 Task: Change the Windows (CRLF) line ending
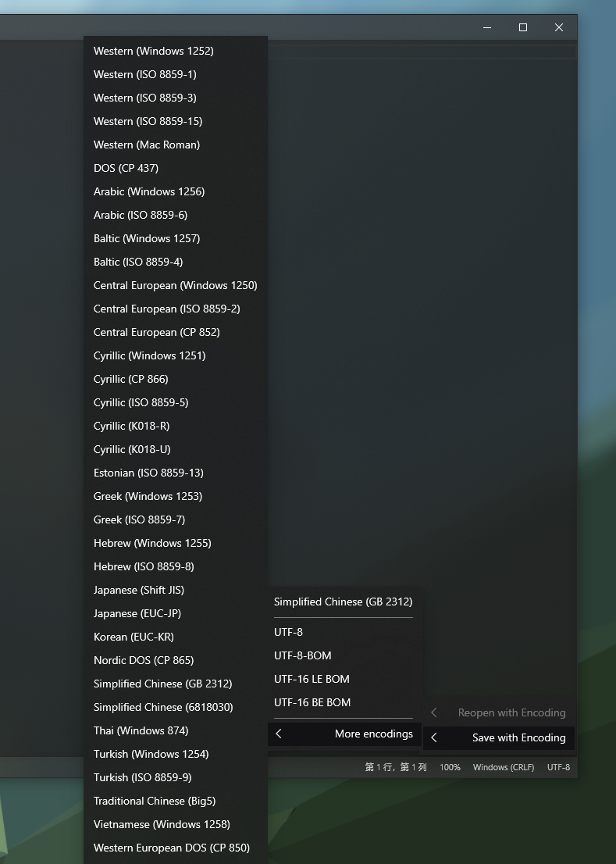pos(503,767)
